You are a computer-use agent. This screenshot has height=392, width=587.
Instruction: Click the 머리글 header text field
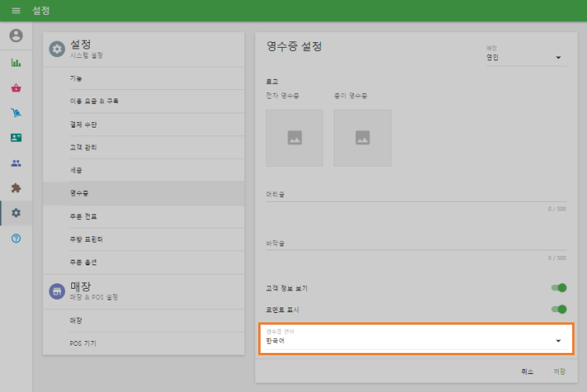[x=415, y=194]
